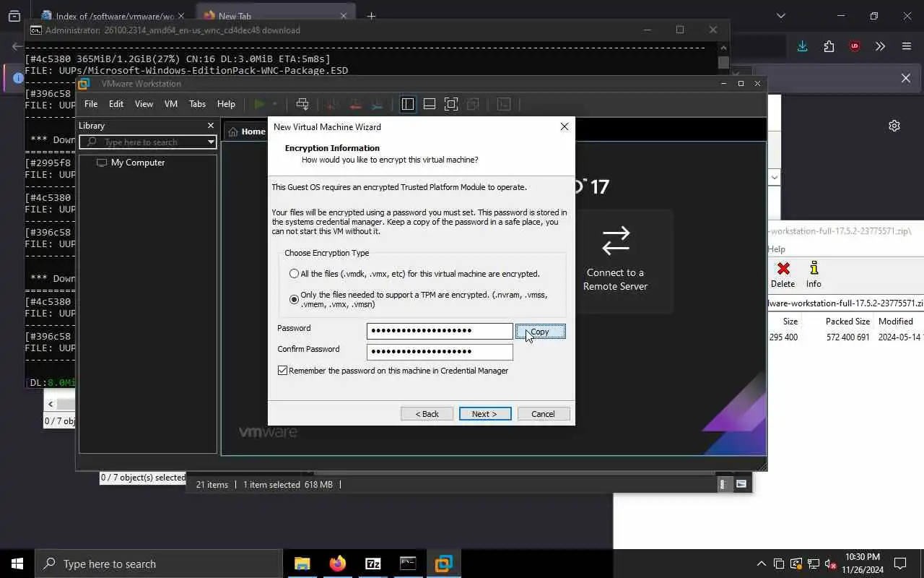Screen dimensions: 924x578
Task: Click the Send Ctrl+Alt+Del toolbar icon
Action: pos(302,104)
